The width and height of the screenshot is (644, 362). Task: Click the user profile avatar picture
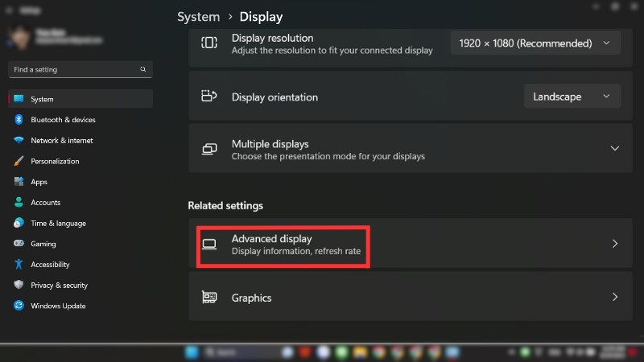coord(19,37)
